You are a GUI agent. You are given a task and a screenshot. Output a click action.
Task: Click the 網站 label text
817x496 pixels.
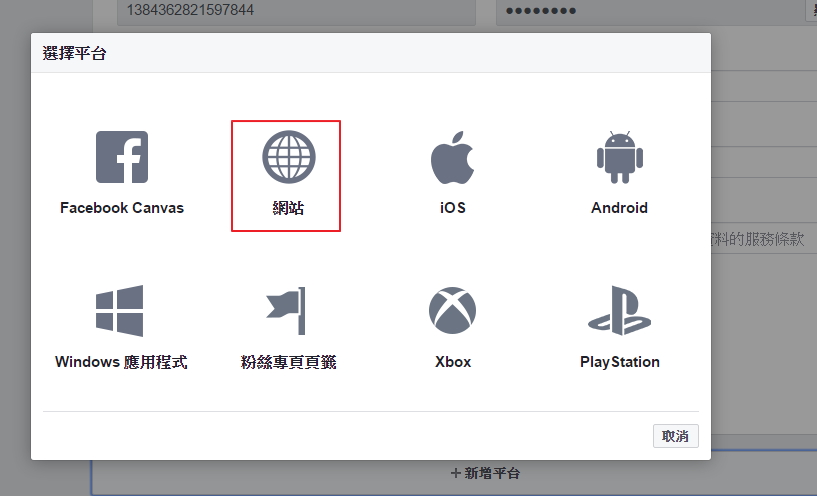point(288,208)
